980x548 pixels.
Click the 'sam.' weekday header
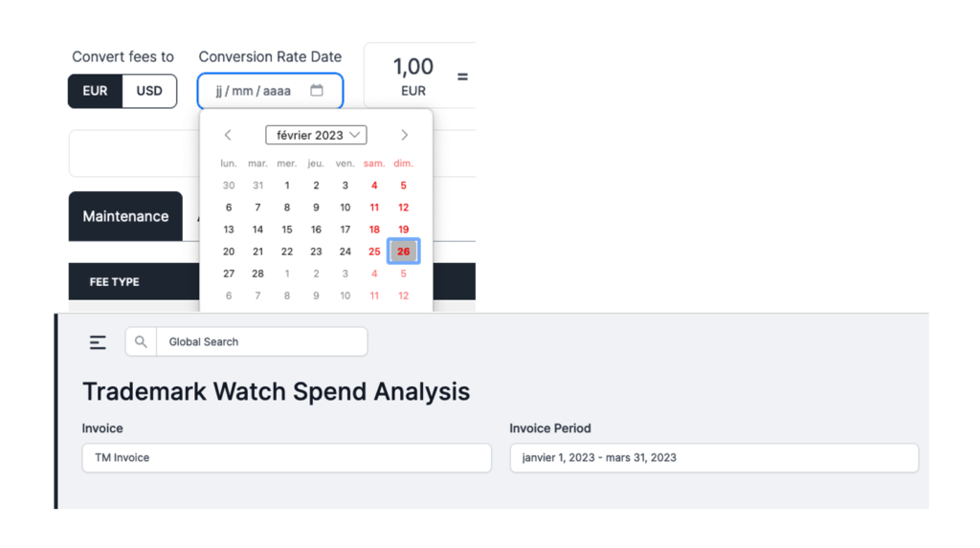(374, 164)
